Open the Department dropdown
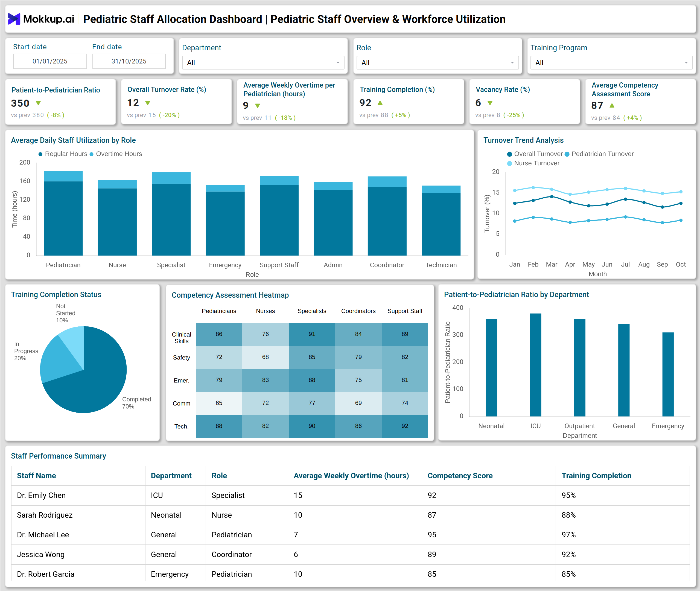700x591 pixels. click(x=263, y=63)
